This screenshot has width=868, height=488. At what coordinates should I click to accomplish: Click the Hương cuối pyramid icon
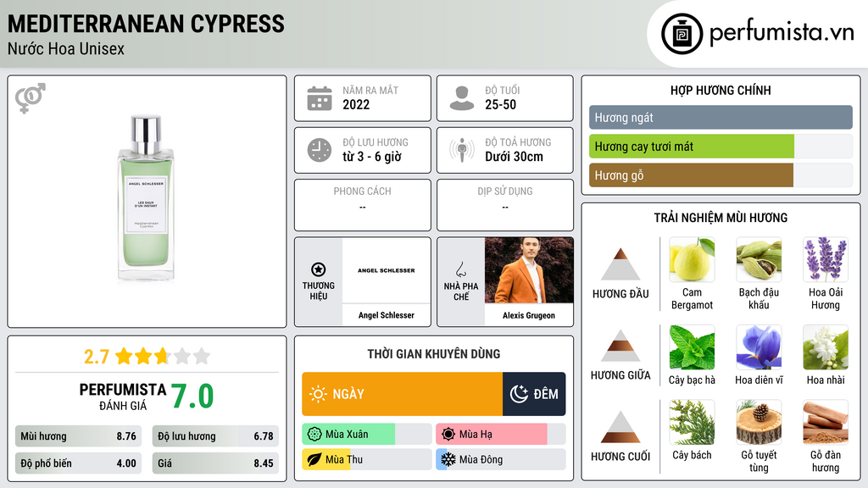click(620, 427)
